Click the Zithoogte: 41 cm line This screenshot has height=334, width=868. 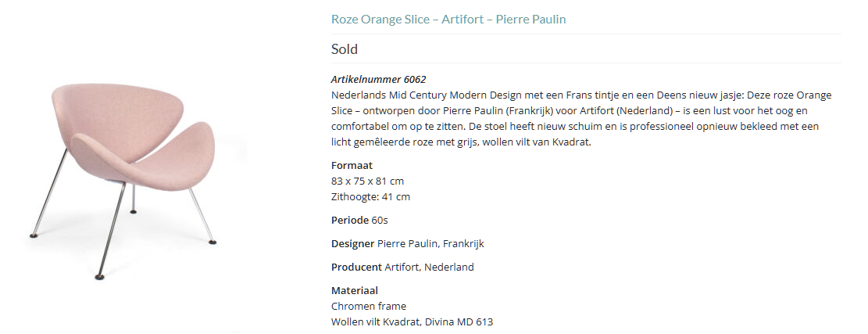tap(370, 196)
